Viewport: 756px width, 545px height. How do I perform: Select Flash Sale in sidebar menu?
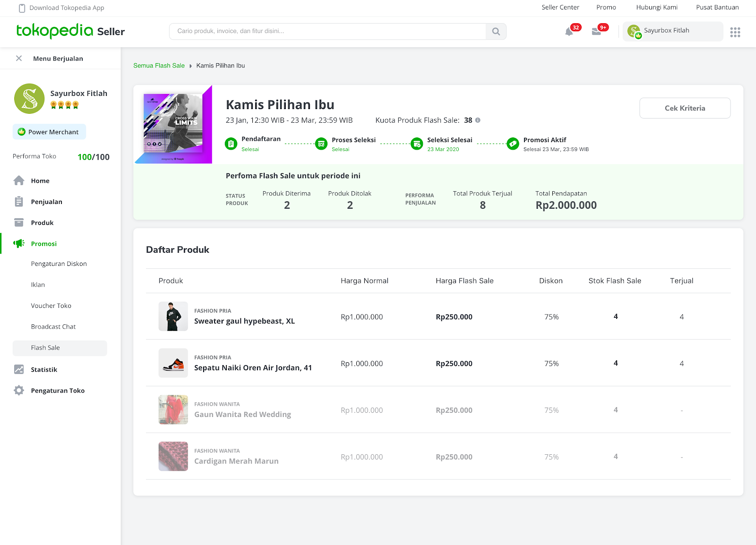point(46,348)
